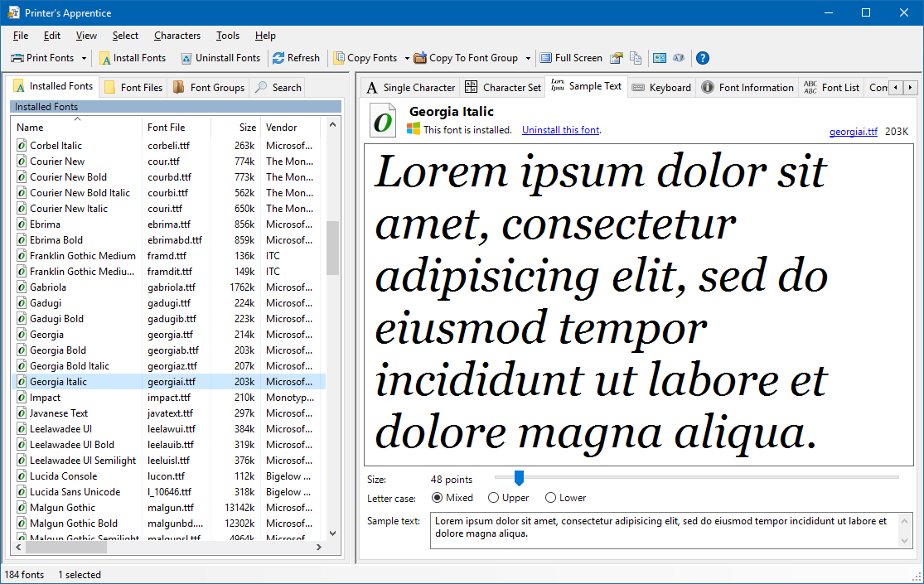This screenshot has width=924, height=584.
Task: Expand the Copy To Font Group dropdown arrow
Action: click(x=528, y=58)
